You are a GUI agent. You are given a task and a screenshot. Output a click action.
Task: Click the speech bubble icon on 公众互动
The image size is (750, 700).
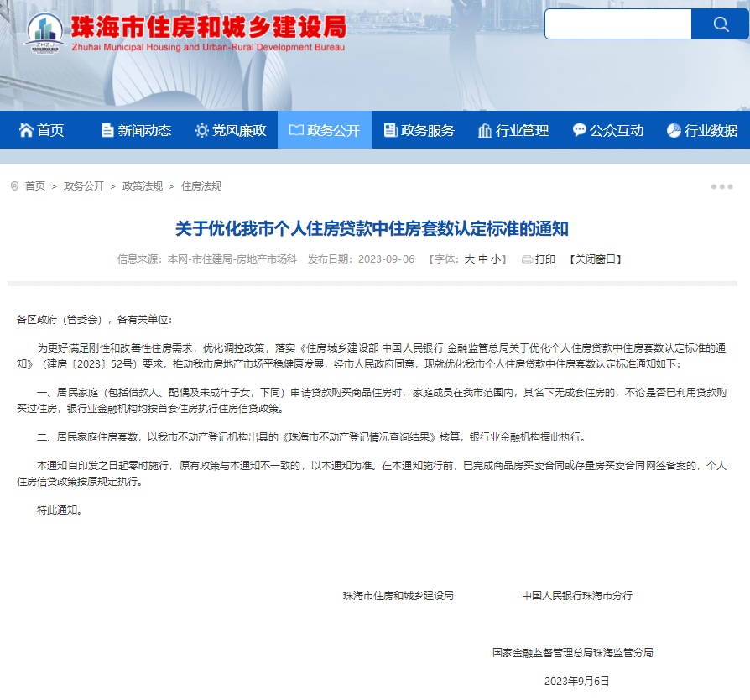click(x=579, y=130)
